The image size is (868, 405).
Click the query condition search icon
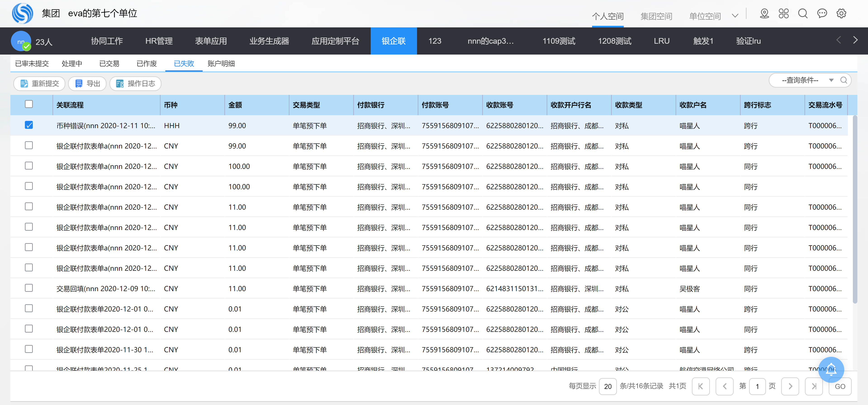(x=843, y=80)
